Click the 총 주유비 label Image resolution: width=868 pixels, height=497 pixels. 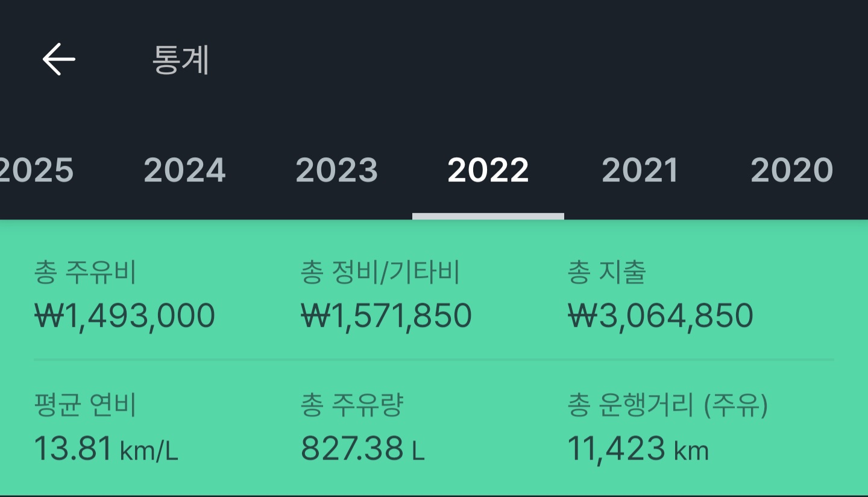pos(86,273)
